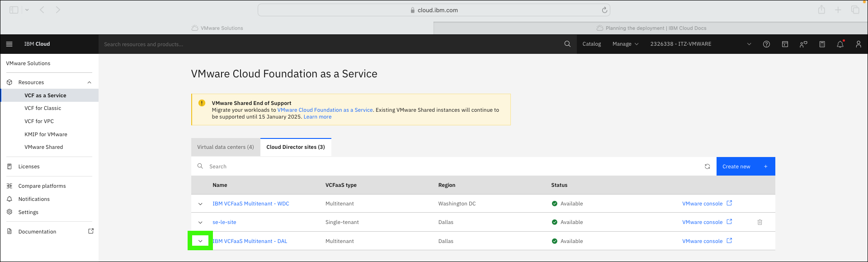Open Licenses in sidebar
This screenshot has width=868, height=262.
29,167
